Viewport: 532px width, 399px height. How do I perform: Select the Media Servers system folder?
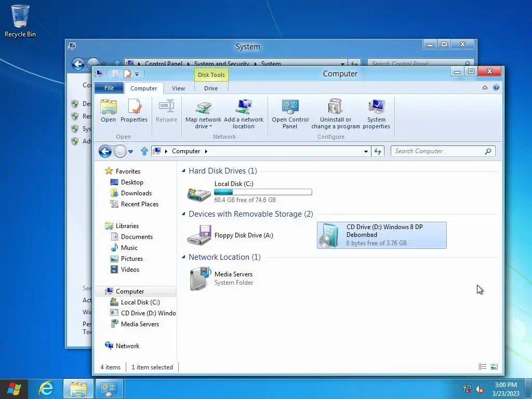tap(222, 278)
